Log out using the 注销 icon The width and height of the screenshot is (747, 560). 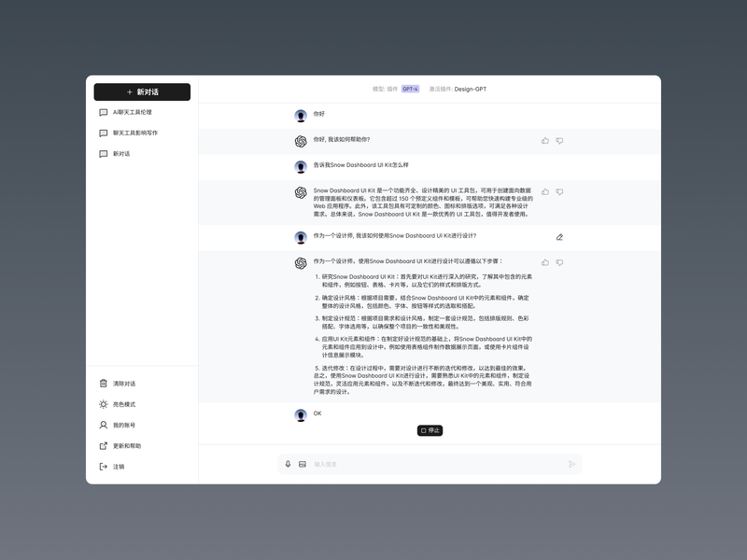[104, 467]
